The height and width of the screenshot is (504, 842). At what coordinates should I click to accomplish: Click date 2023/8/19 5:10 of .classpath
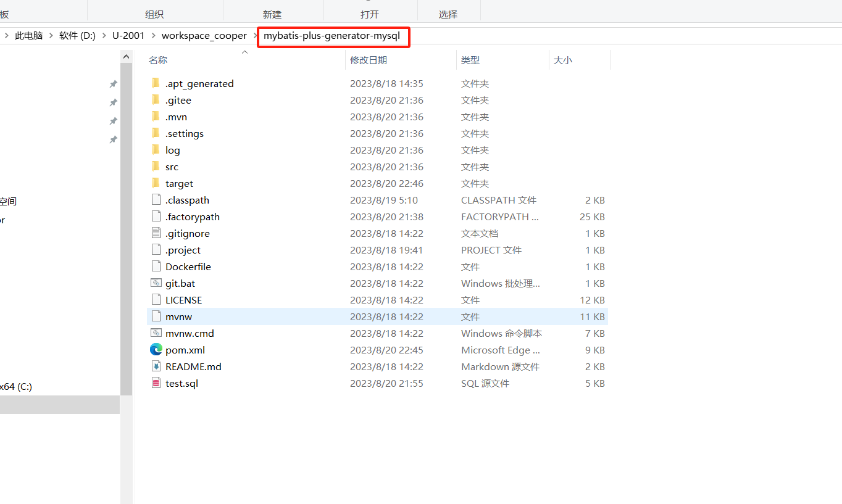pyautogui.click(x=384, y=200)
